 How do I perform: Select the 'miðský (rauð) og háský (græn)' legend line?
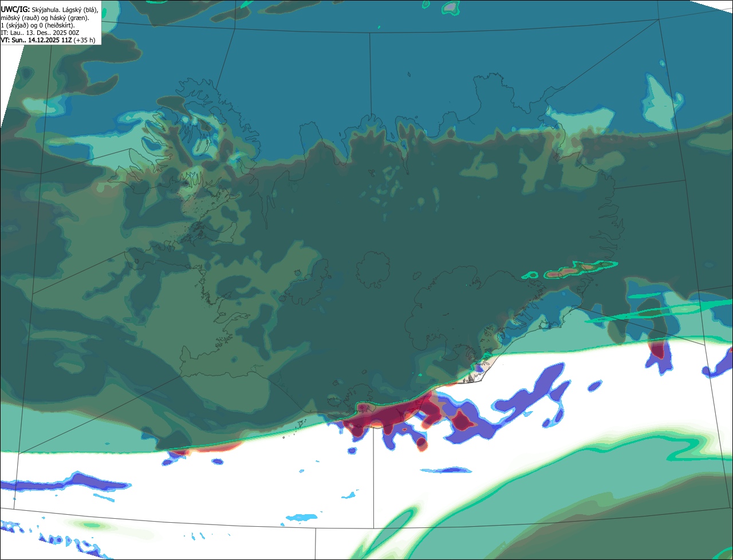45,18
